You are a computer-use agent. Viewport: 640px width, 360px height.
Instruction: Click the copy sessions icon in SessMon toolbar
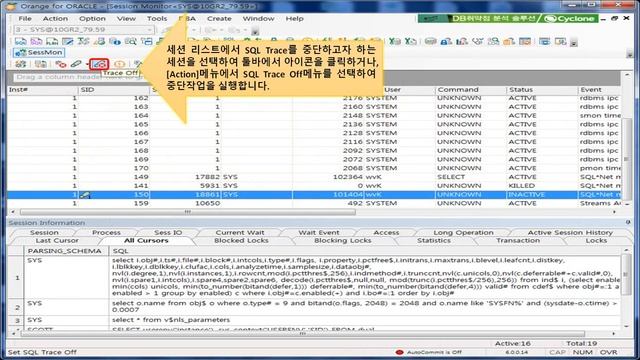(40, 64)
